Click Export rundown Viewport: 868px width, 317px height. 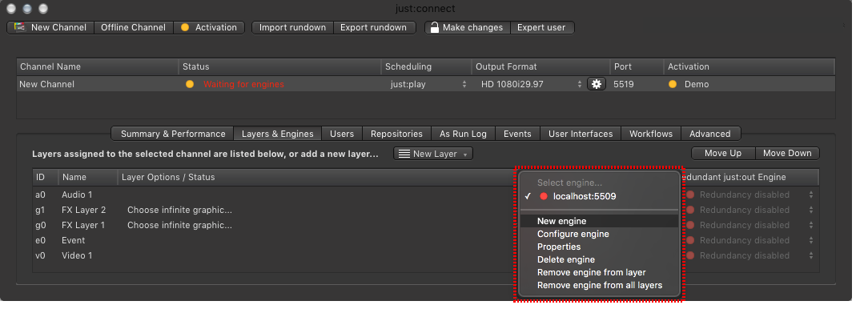[x=374, y=27]
